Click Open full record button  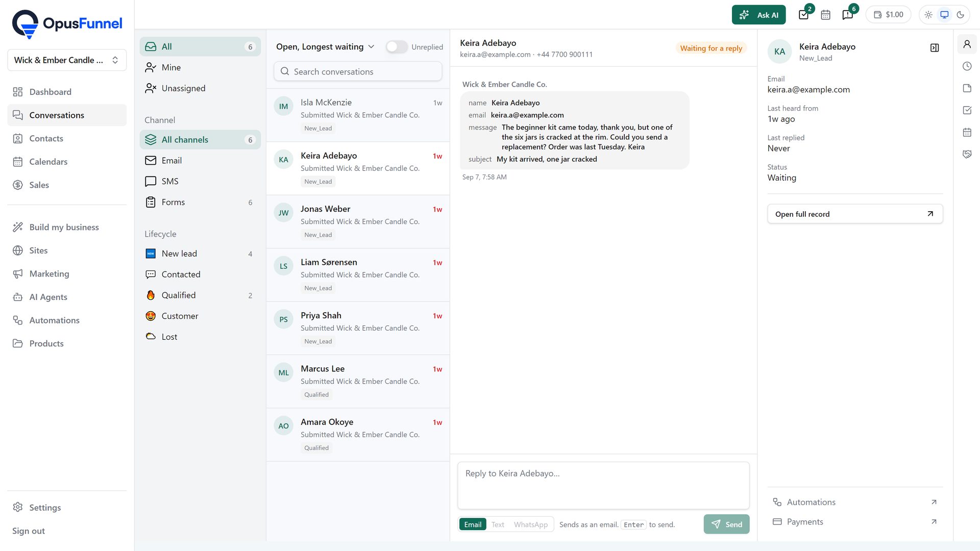tap(855, 214)
